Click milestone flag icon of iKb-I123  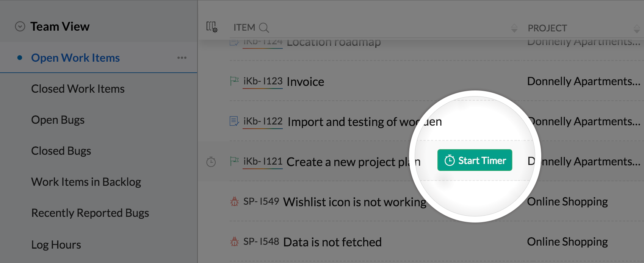[234, 81]
